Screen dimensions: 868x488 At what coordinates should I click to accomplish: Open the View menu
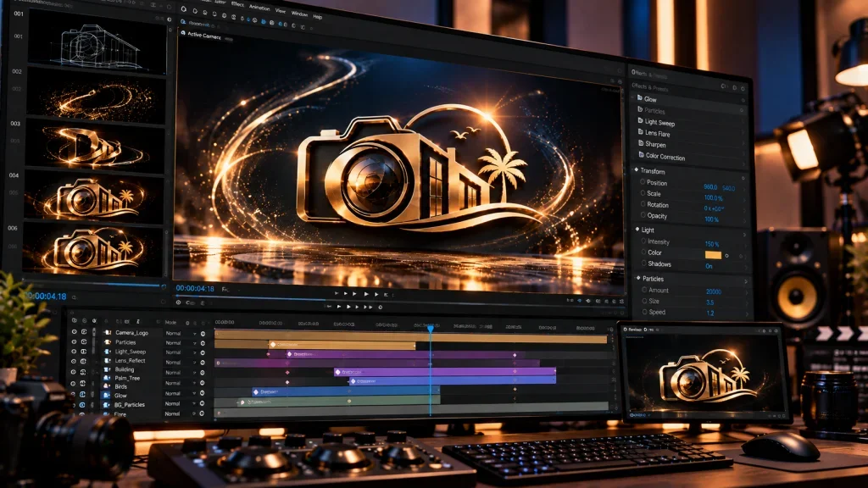coord(281,10)
